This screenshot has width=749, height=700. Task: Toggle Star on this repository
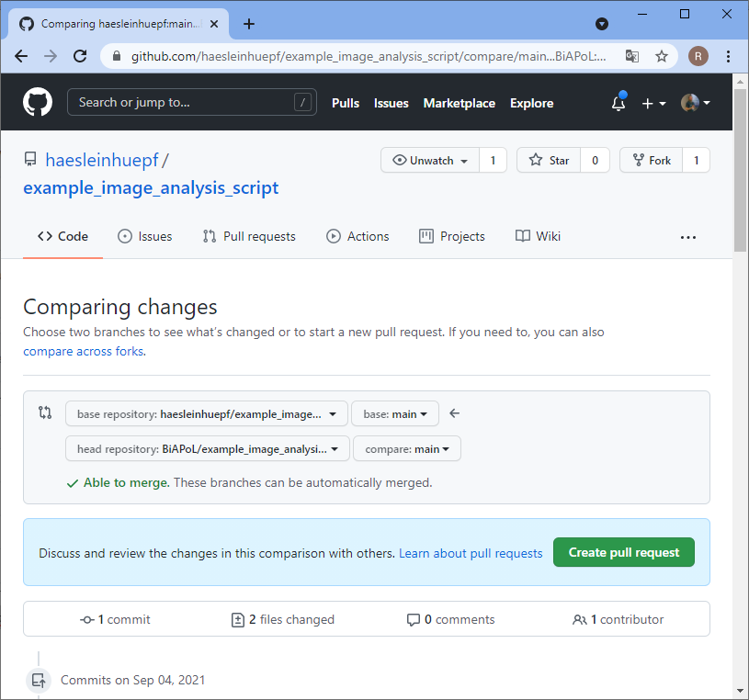point(550,160)
